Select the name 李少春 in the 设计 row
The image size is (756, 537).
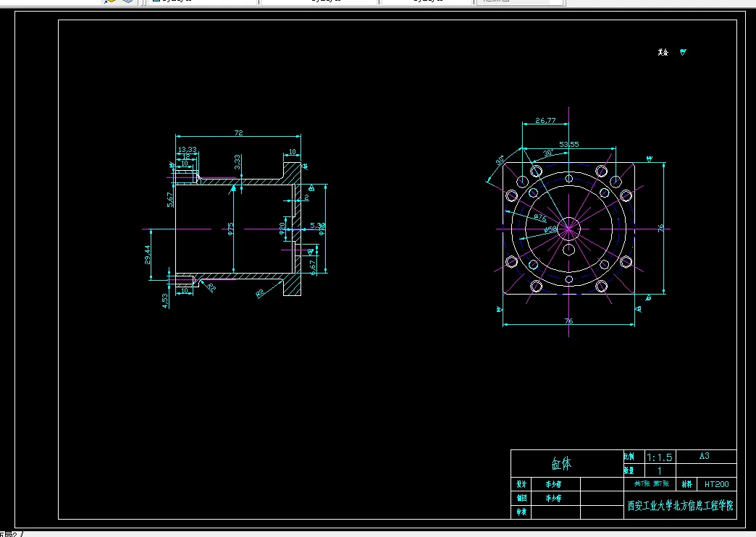tap(553, 484)
